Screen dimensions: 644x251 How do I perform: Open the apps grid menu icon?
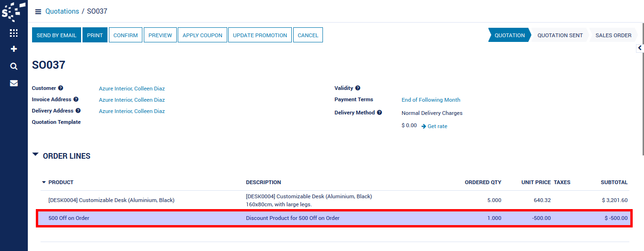14,33
